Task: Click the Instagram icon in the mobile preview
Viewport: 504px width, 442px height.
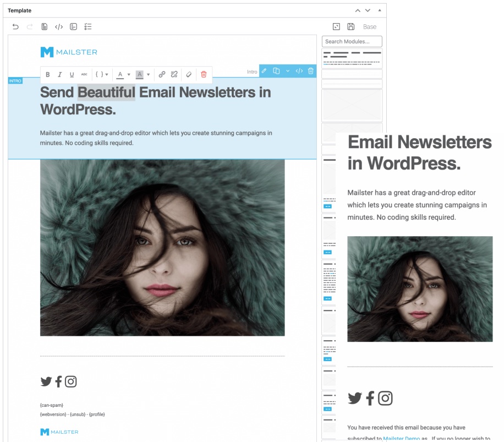Action: click(x=385, y=399)
